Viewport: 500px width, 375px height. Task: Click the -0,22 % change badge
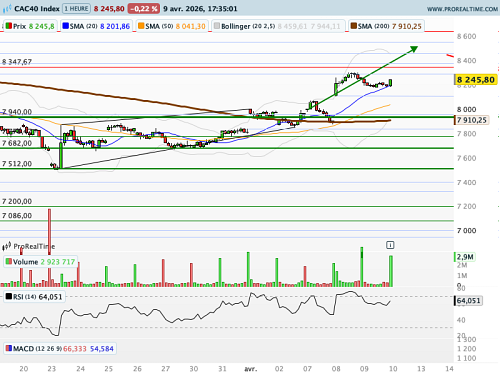[143, 9]
